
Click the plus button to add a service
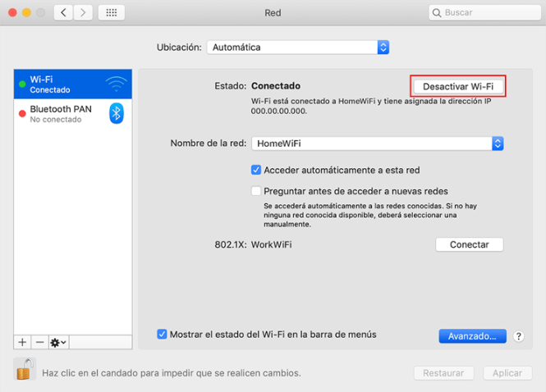point(22,341)
